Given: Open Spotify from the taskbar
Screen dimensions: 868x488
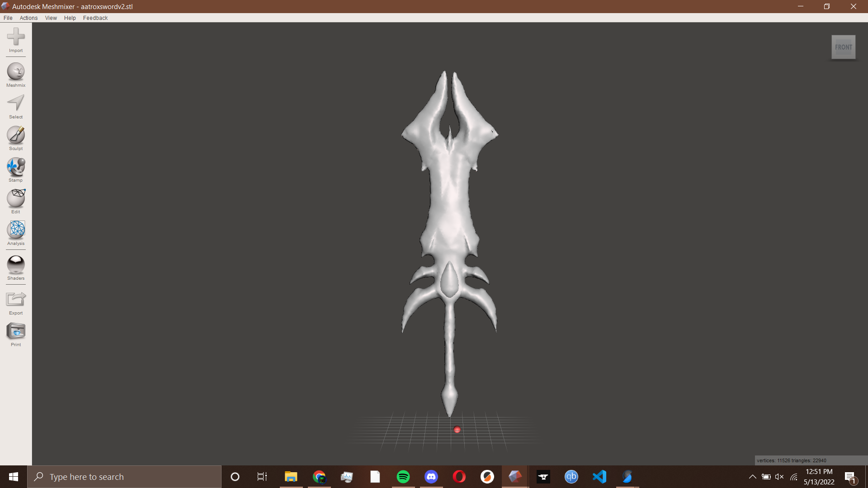Looking at the screenshot, I should point(403,477).
